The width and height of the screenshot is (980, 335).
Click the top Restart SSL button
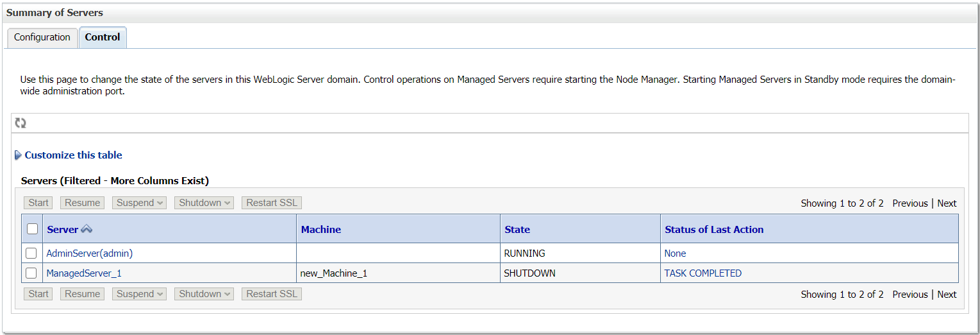pyautogui.click(x=272, y=203)
